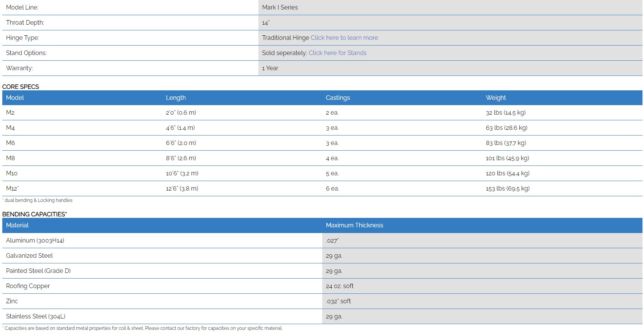Select the M8 model cell
The image size is (644, 334).
tap(10, 158)
